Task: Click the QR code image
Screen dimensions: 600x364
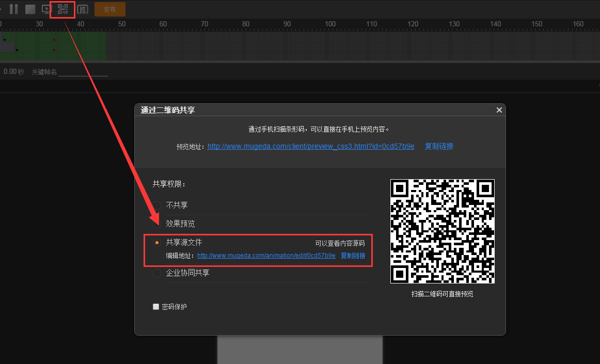Action: point(443,231)
